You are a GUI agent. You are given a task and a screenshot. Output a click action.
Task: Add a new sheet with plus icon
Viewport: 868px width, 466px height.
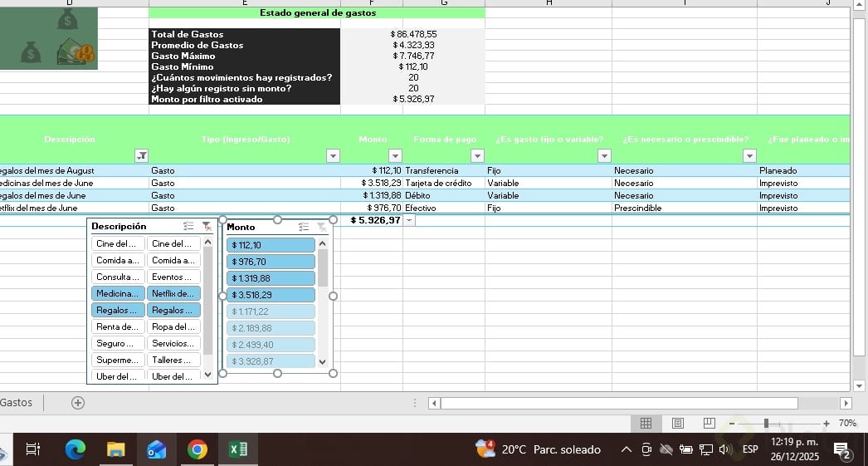[78, 403]
